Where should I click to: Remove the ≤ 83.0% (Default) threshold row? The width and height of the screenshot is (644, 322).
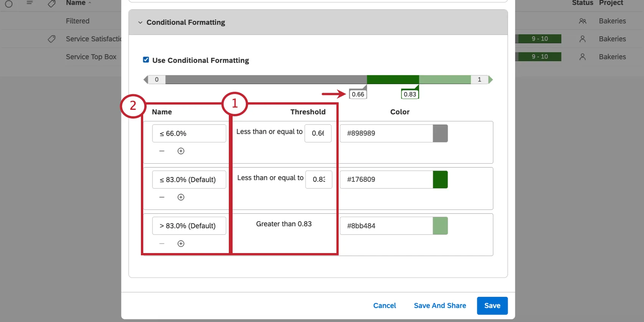(162, 197)
